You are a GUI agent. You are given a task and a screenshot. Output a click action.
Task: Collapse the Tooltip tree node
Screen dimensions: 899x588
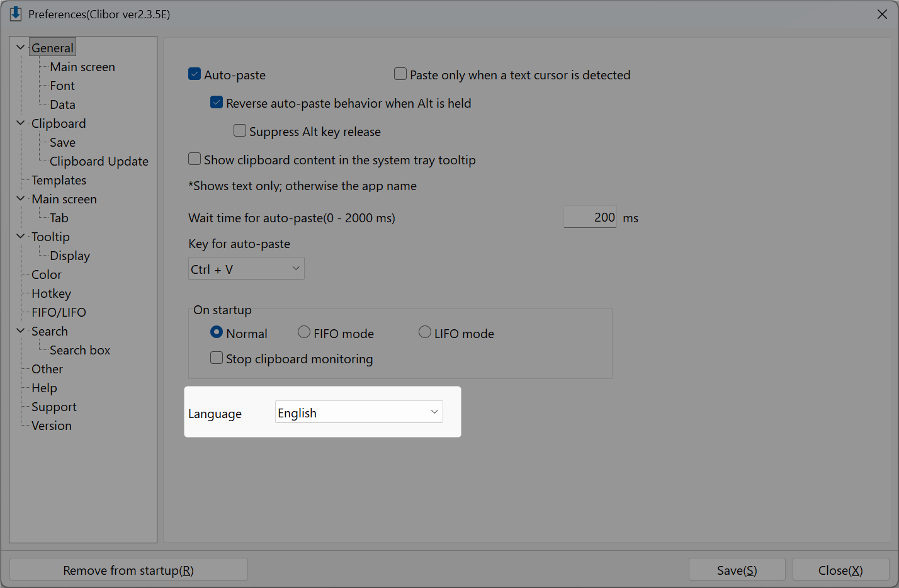21,237
